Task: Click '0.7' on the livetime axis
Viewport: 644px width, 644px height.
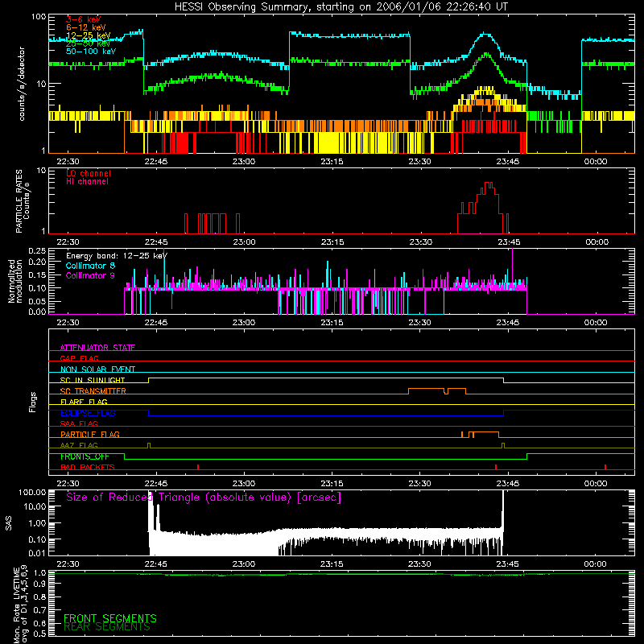Action: pos(40,610)
